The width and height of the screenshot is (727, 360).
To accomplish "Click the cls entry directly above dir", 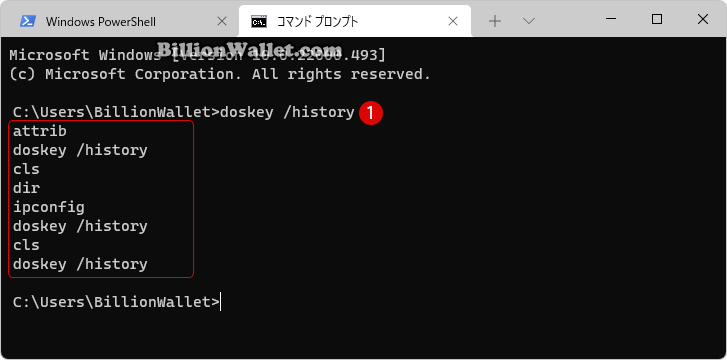I will [26, 169].
